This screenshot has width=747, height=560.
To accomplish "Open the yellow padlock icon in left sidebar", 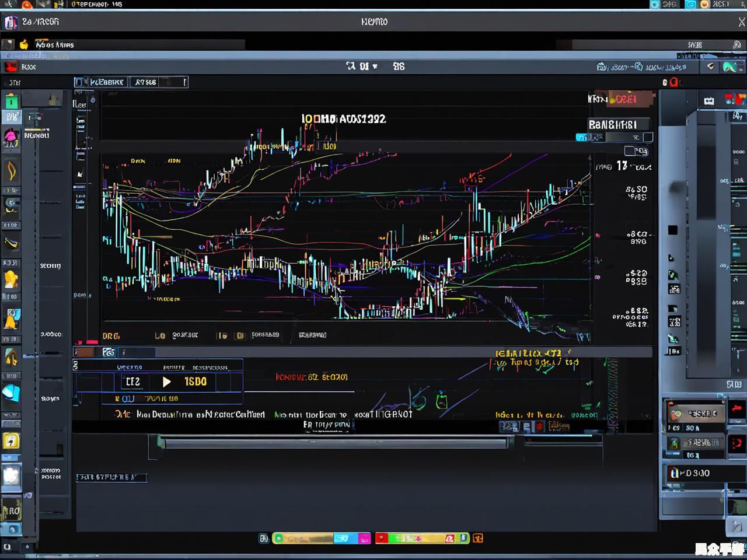I will (11, 440).
